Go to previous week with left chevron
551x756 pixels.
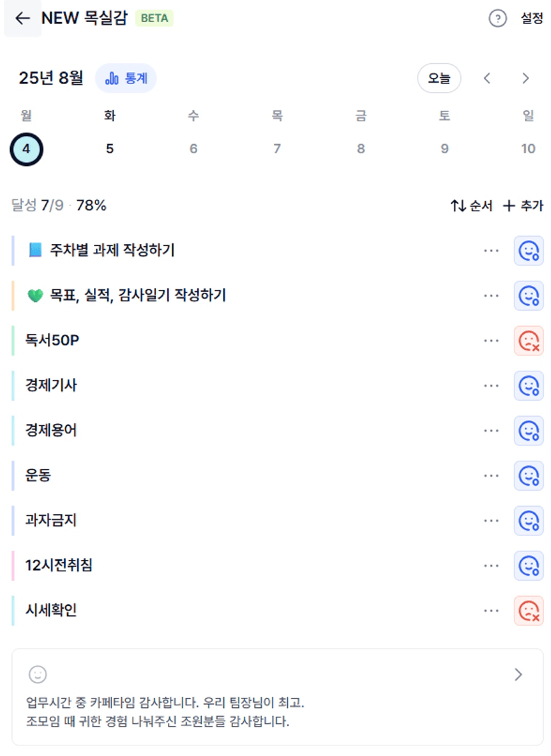click(487, 78)
